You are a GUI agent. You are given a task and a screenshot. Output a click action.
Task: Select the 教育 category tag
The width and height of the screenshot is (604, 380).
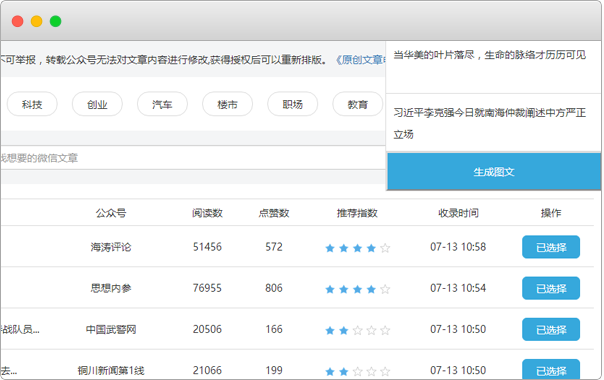(x=357, y=104)
